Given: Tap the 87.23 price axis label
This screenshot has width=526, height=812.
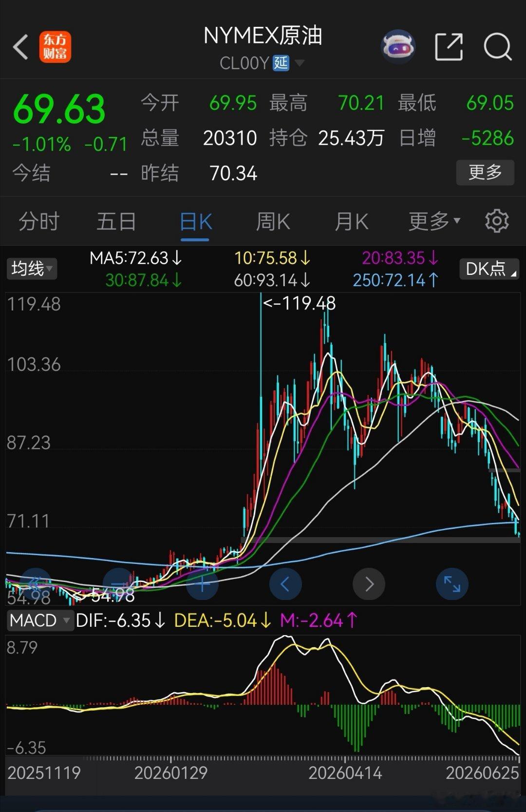Looking at the screenshot, I should point(29,443).
